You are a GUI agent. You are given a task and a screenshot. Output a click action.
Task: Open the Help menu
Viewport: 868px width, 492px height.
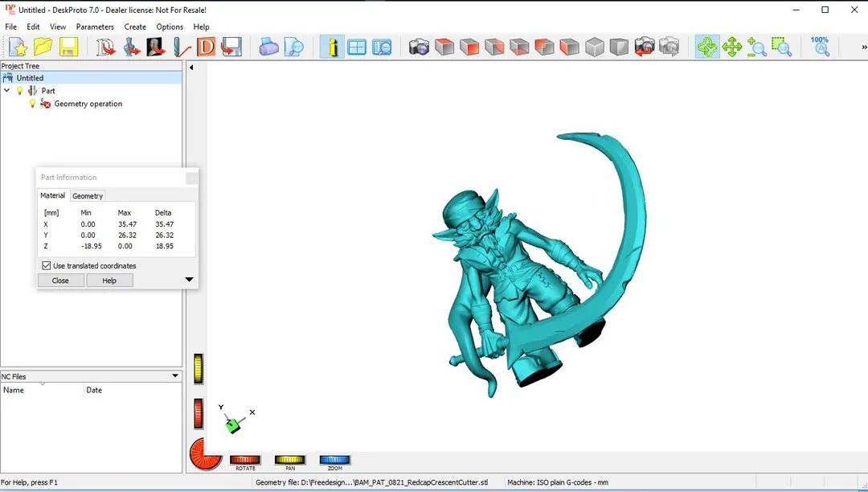201,27
